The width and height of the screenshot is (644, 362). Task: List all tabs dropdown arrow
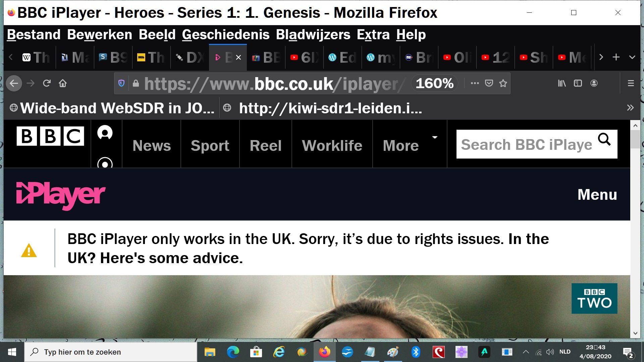(632, 57)
